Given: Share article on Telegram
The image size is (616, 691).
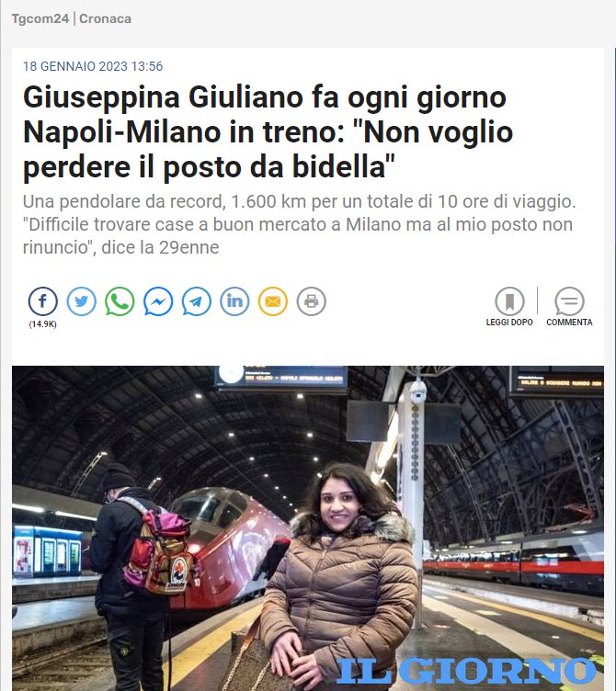Looking at the screenshot, I should (196, 301).
